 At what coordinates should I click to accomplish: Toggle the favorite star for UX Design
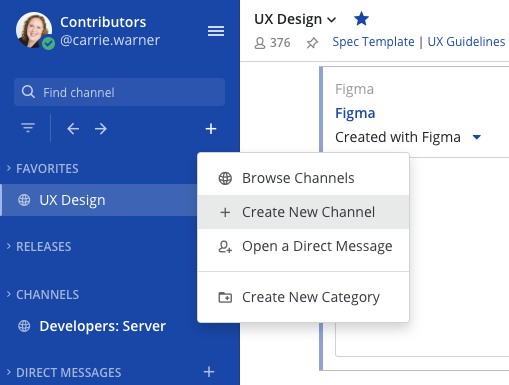(x=361, y=19)
